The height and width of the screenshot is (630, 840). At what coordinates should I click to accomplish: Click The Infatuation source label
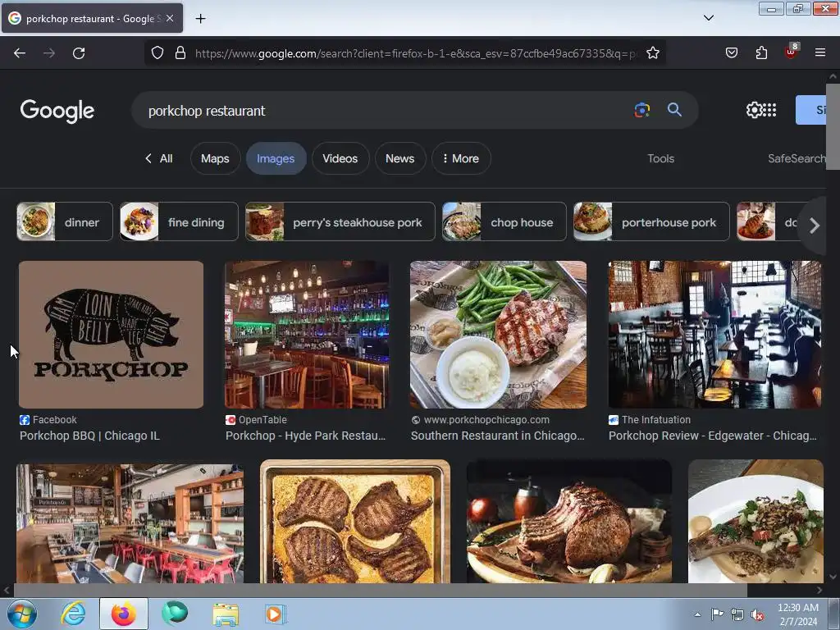point(655,420)
